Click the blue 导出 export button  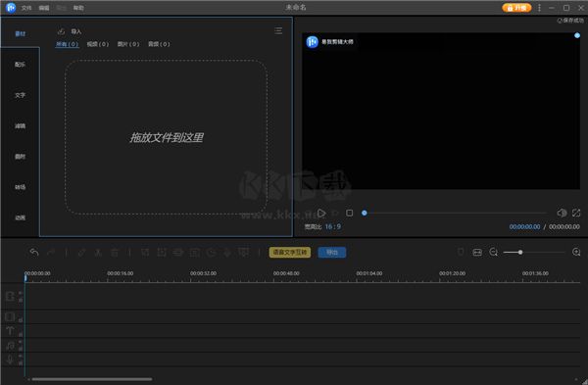pos(332,253)
